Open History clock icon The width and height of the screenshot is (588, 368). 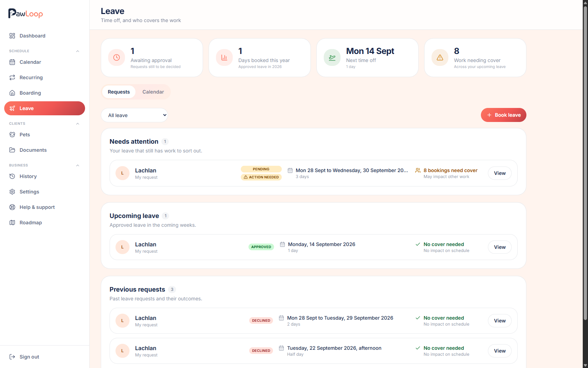(x=12, y=176)
